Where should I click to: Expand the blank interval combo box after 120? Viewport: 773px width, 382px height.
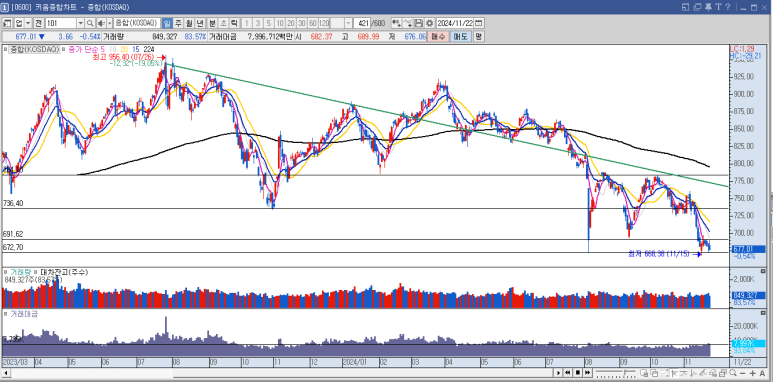click(x=348, y=23)
